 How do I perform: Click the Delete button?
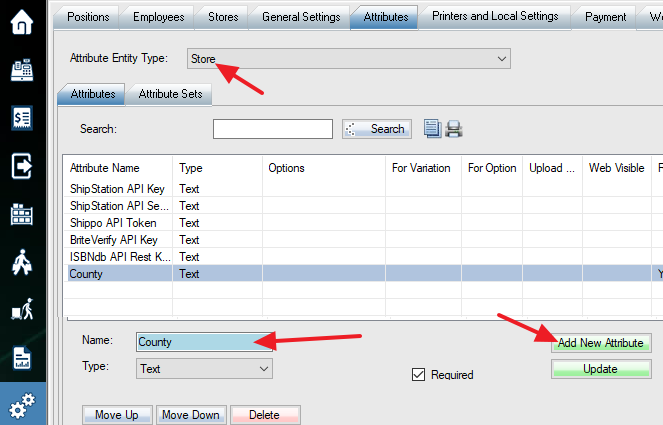point(265,415)
